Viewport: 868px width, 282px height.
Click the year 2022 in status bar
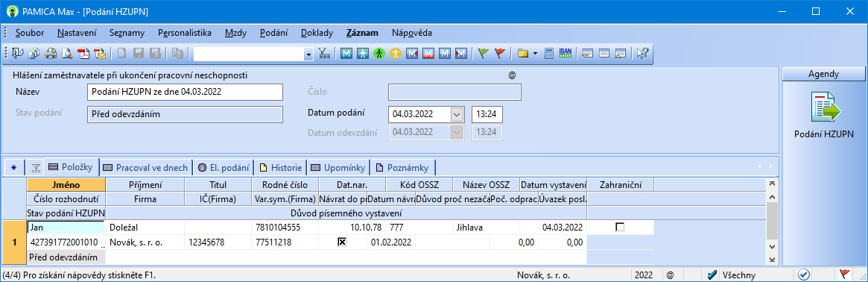click(x=644, y=275)
